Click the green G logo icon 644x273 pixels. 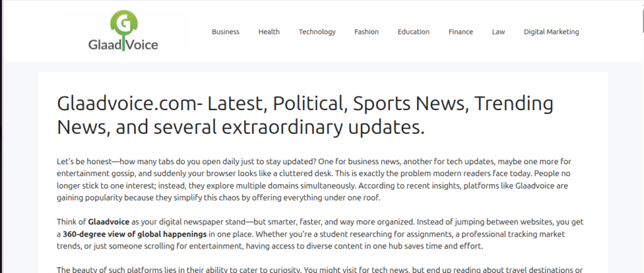coord(123,23)
